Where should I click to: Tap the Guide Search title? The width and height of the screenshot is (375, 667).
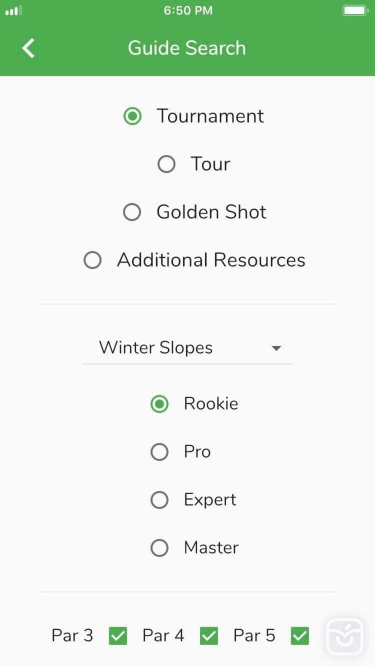187,48
